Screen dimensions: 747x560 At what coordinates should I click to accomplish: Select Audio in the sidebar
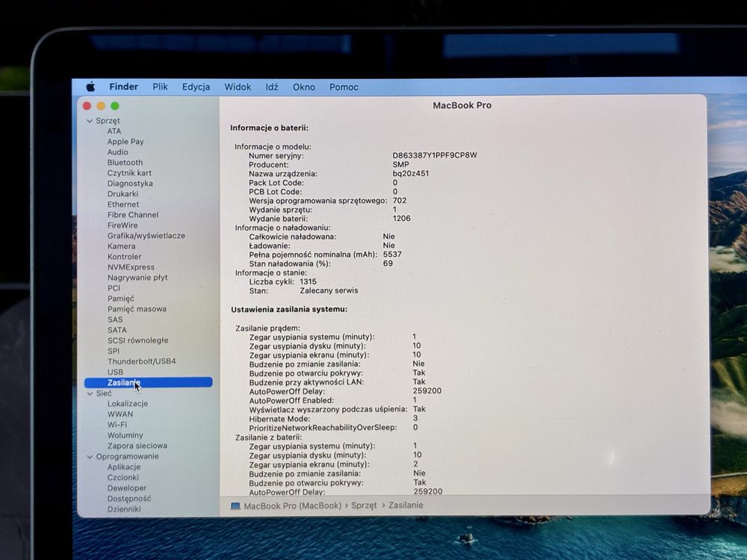[x=118, y=152]
